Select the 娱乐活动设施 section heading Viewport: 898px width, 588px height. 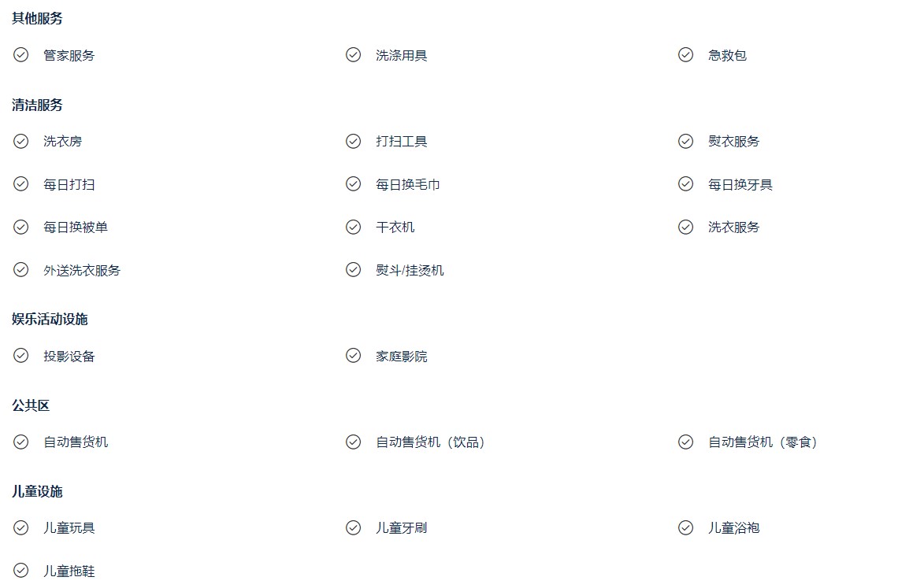50,319
